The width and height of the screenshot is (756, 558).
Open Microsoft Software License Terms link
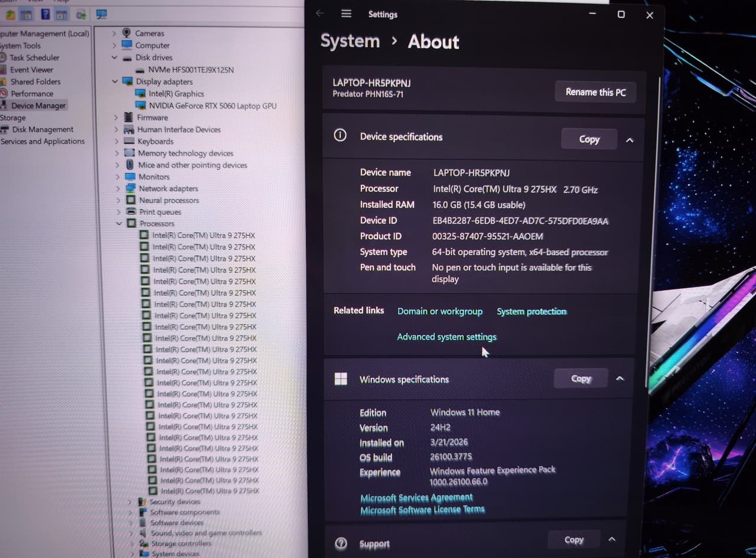coord(422,510)
